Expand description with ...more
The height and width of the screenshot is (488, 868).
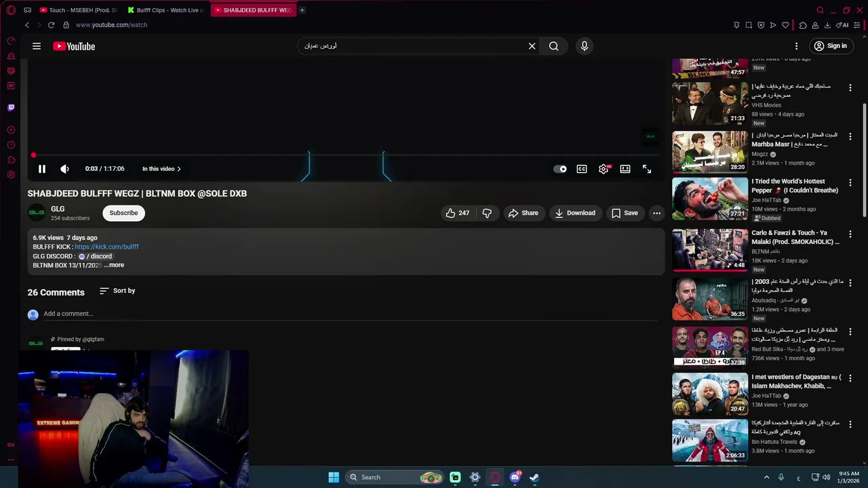click(x=114, y=265)
